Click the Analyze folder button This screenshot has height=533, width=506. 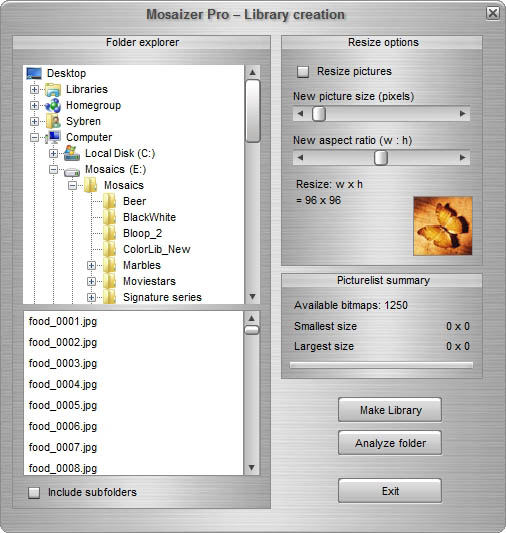click(390, 443)
